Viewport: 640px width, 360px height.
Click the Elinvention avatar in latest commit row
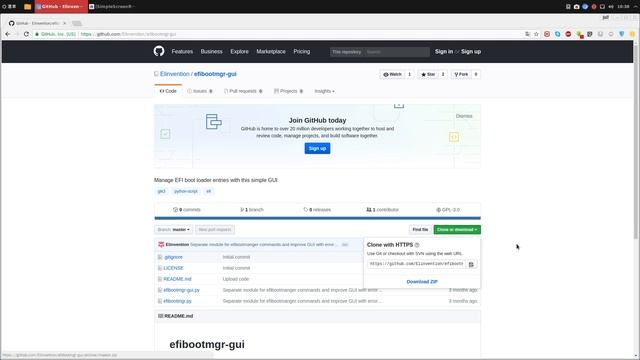pos(161,244)
